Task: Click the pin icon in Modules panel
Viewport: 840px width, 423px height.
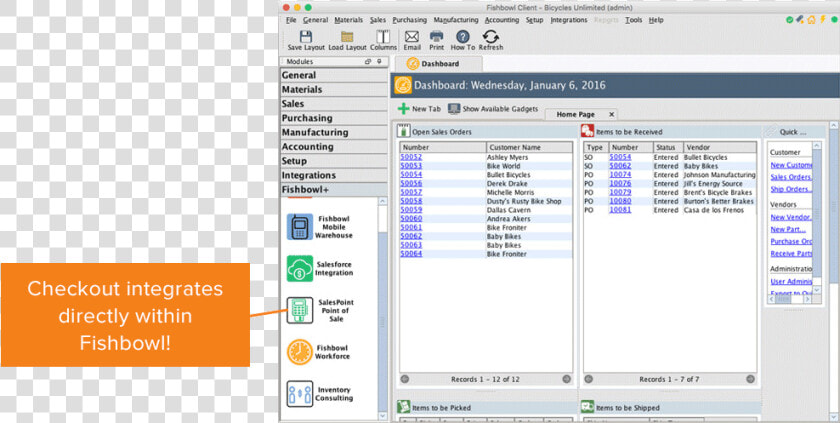Action: [379, 62]
